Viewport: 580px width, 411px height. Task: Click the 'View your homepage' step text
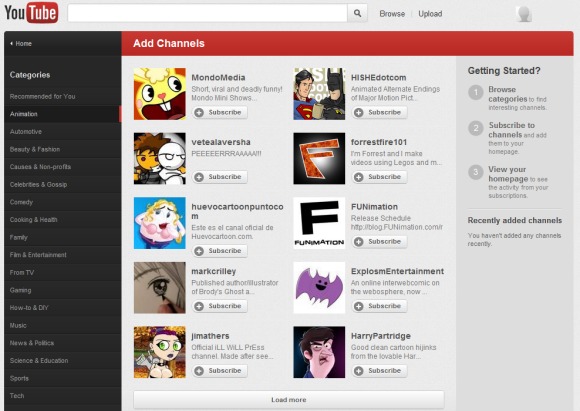tap(508, 174)
